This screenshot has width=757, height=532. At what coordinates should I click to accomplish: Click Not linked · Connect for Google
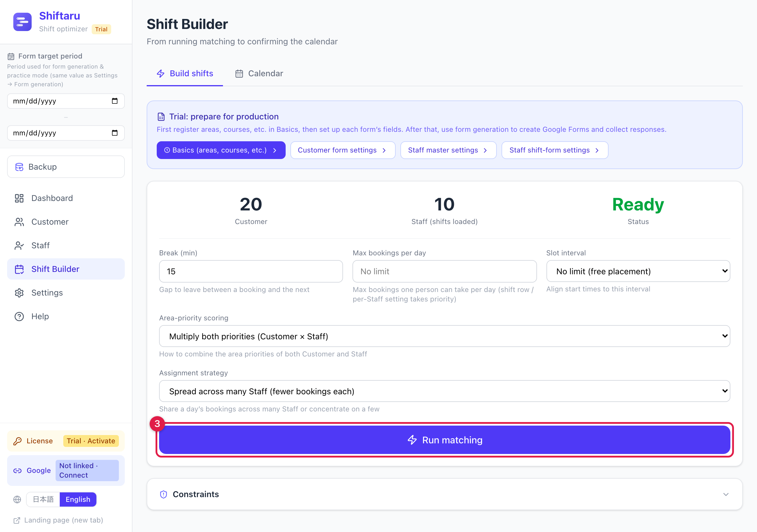click(x=87, y=471)
